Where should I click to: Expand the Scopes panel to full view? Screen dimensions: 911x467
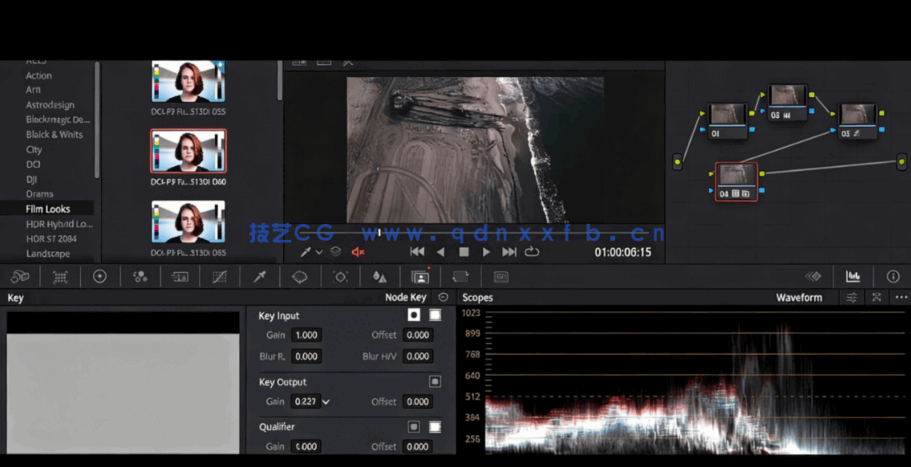point(877,297)
